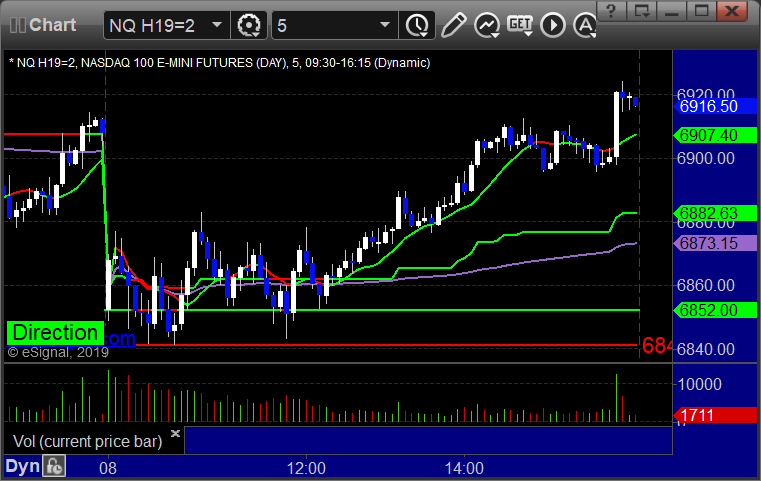
Task: Click the 14:00 time axis label
Action: [464, 468]
